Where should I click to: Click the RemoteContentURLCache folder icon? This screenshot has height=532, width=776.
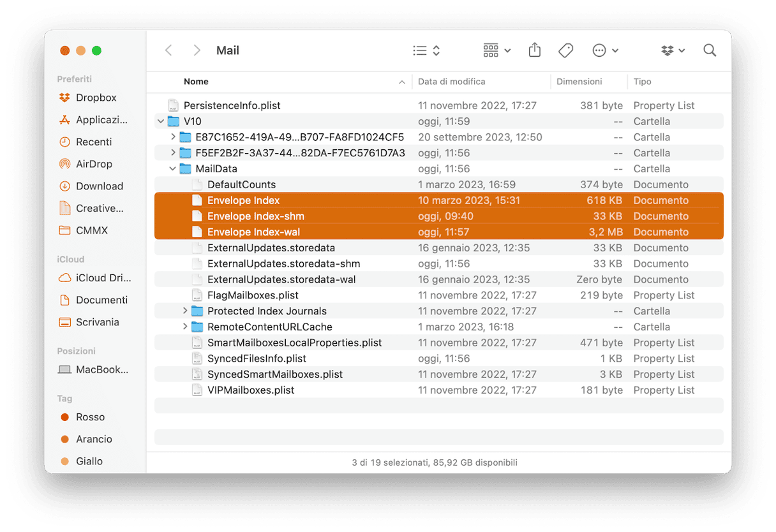[x=197, y=327]
